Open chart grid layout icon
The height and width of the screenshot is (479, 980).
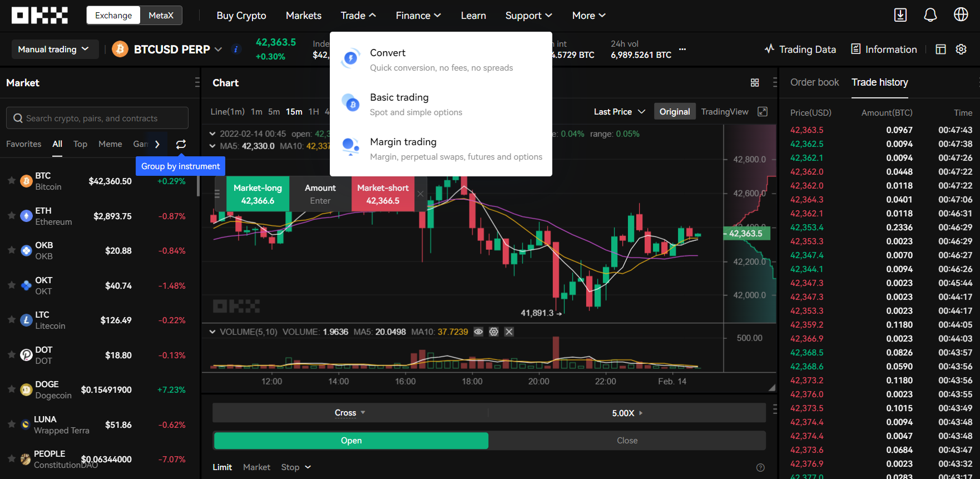tap(755, 83)
